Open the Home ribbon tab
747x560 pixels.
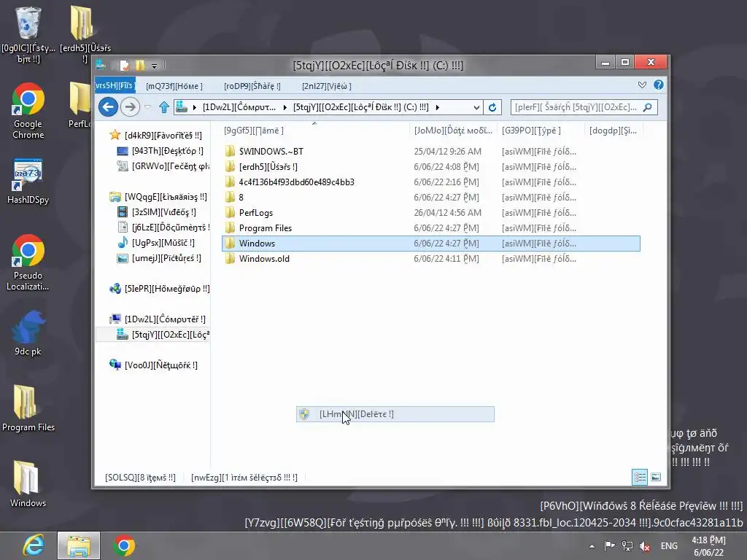174,86
